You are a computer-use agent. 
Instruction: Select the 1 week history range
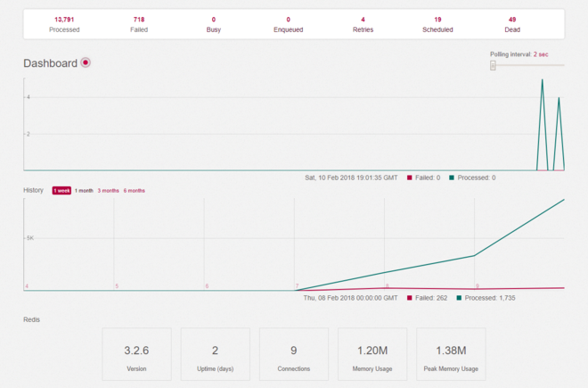point(61,191)
